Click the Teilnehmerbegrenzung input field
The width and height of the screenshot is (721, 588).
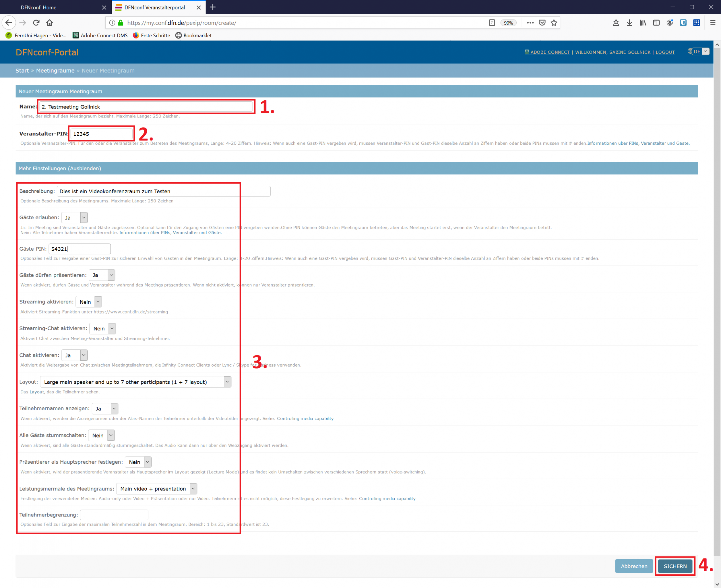(x=114, y=515)
